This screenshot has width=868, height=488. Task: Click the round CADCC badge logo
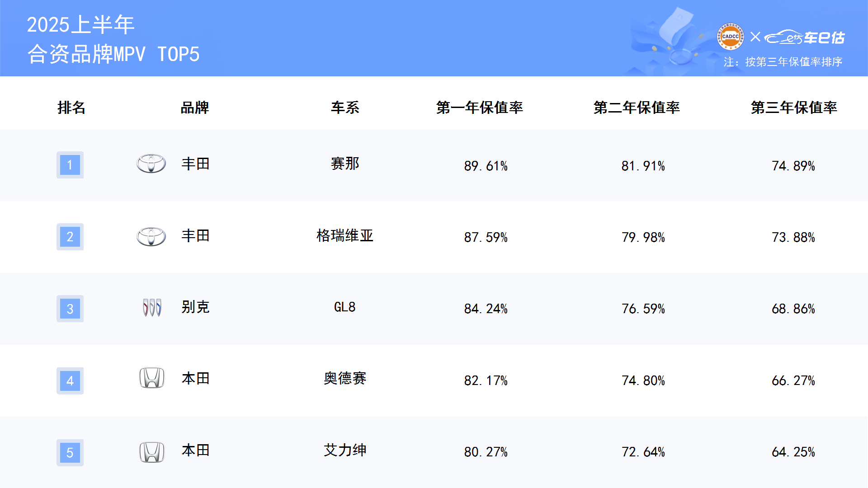click(730, 37)
